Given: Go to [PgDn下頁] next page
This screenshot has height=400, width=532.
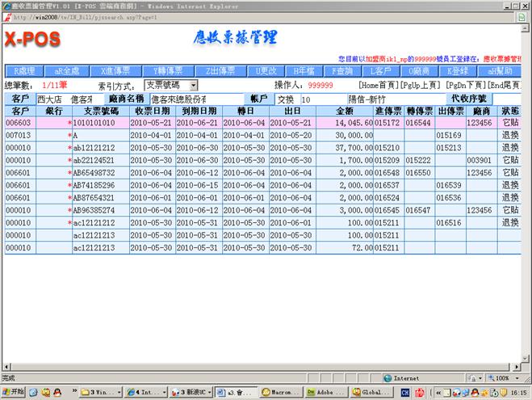Looking at the screenshot, I should point(467,85).
